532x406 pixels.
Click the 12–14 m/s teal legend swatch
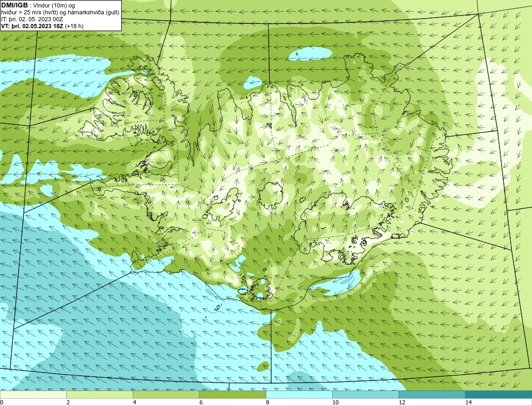click(x=432, y=394)
